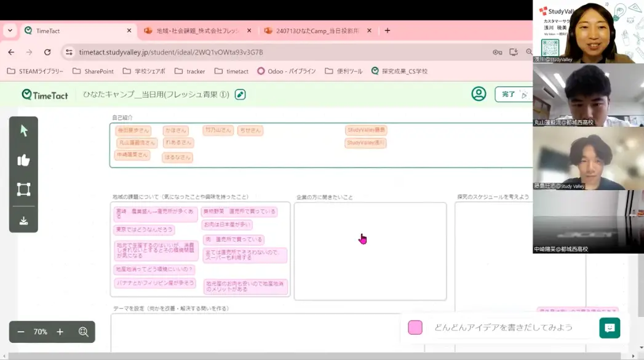Screen dimensions: 644x360
Task: Click the download board icon
Action: point(24,220)
